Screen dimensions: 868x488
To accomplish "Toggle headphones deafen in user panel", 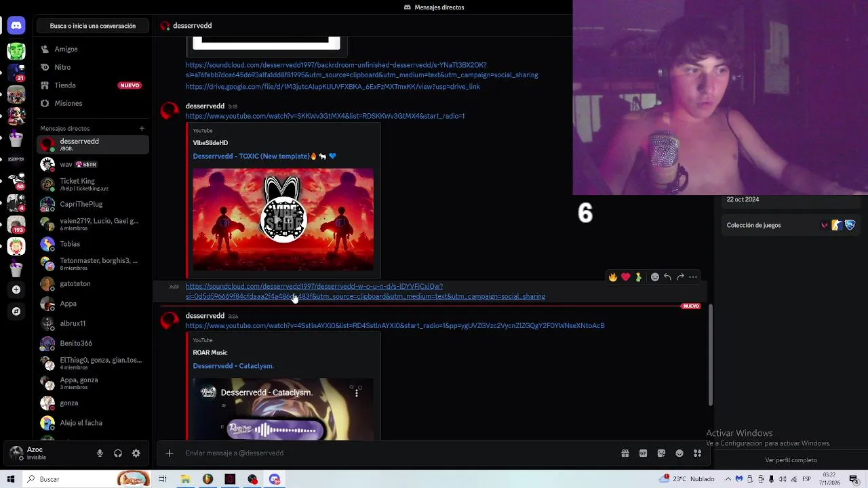I will point(118,453).
